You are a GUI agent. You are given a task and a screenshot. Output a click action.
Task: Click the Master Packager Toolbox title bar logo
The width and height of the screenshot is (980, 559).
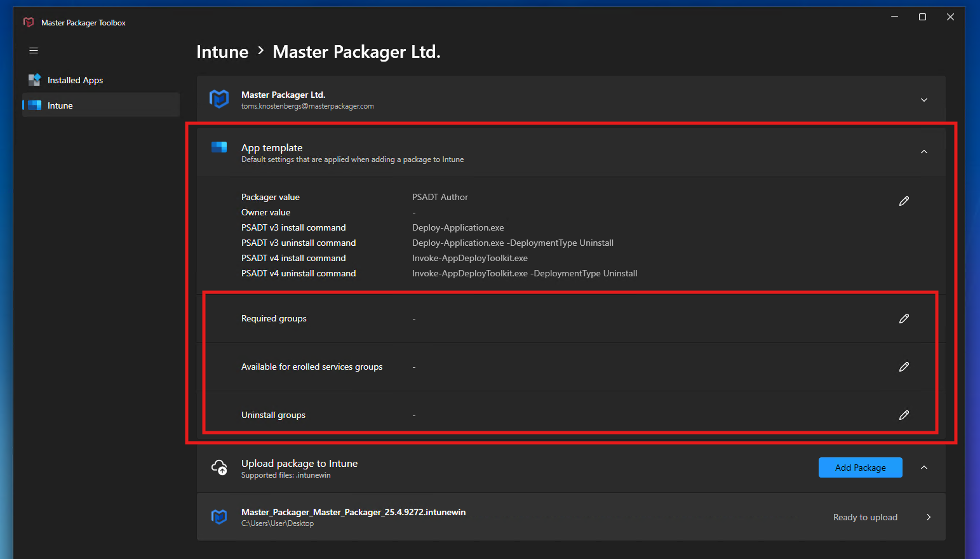pos(29,22)
